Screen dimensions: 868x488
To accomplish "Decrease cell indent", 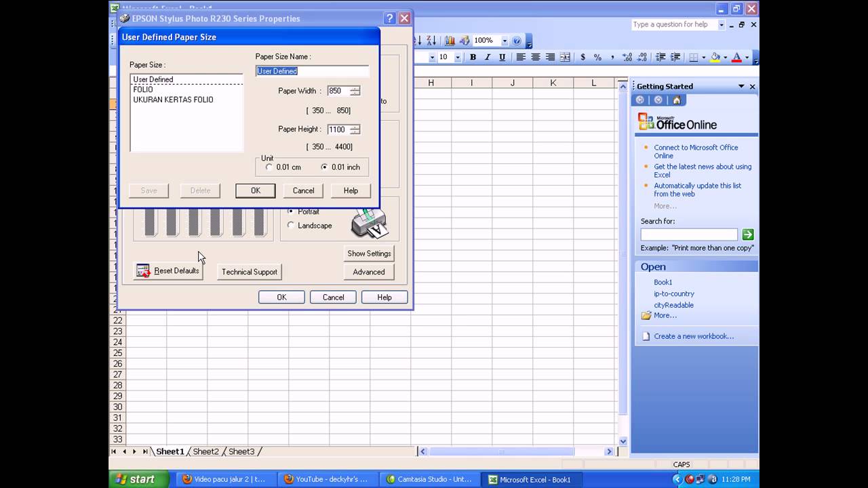I will click(x=660, y=58).
